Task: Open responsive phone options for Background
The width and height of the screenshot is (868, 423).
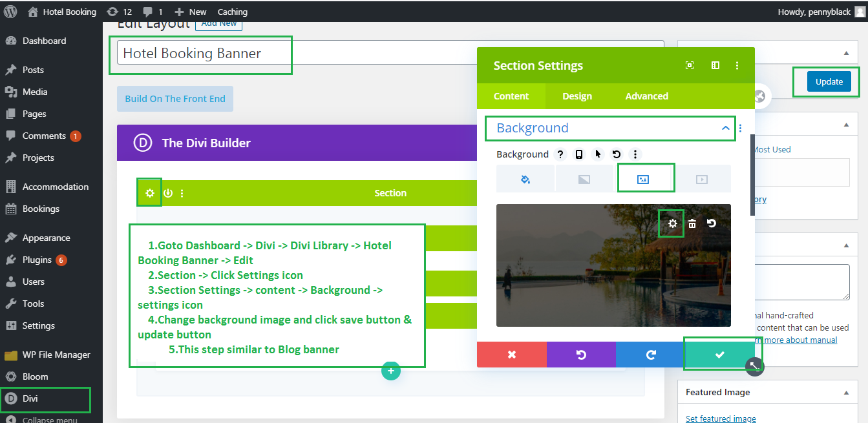Action: pos(579,154)
